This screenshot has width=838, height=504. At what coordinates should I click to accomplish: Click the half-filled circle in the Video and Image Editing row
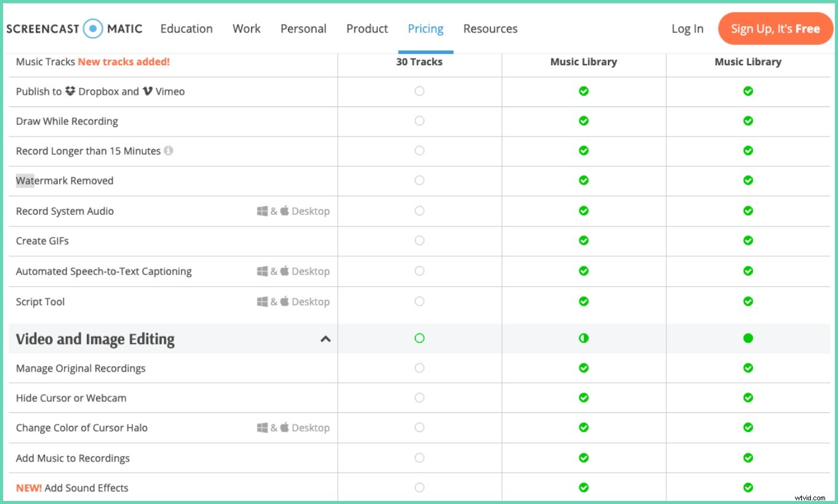[x=583, y=338]
